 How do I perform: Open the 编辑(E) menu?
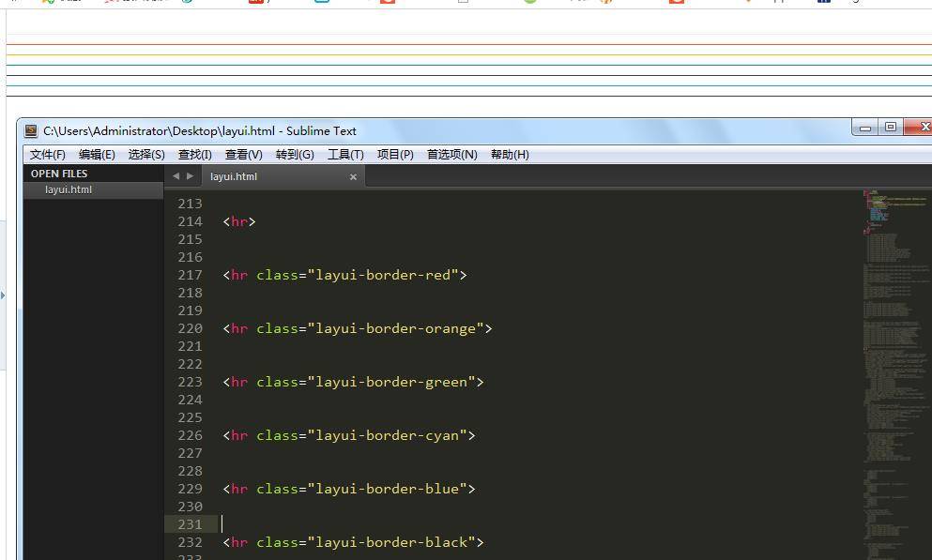point(97,155)
